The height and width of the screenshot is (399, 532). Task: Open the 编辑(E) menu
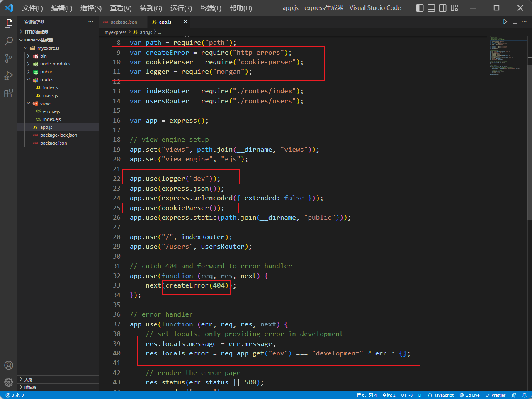click(x=62, y=8)
